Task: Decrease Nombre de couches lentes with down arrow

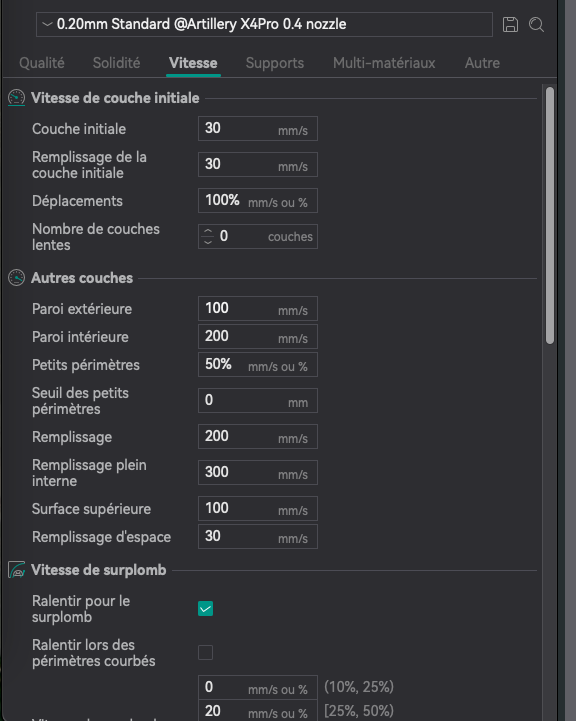Action: (x=208, y=241)
